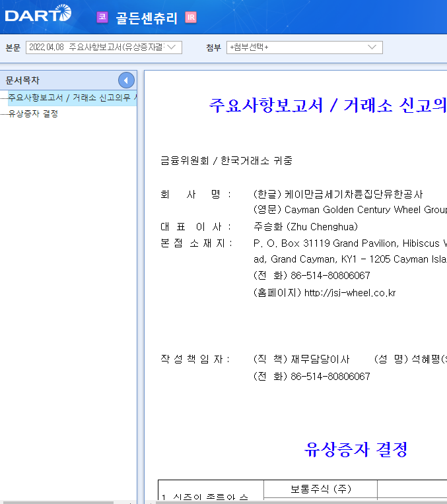Click English name Cayman Golden Century Wheel
447x504 pixels.
pyautogui.click(x=365, y=210)
